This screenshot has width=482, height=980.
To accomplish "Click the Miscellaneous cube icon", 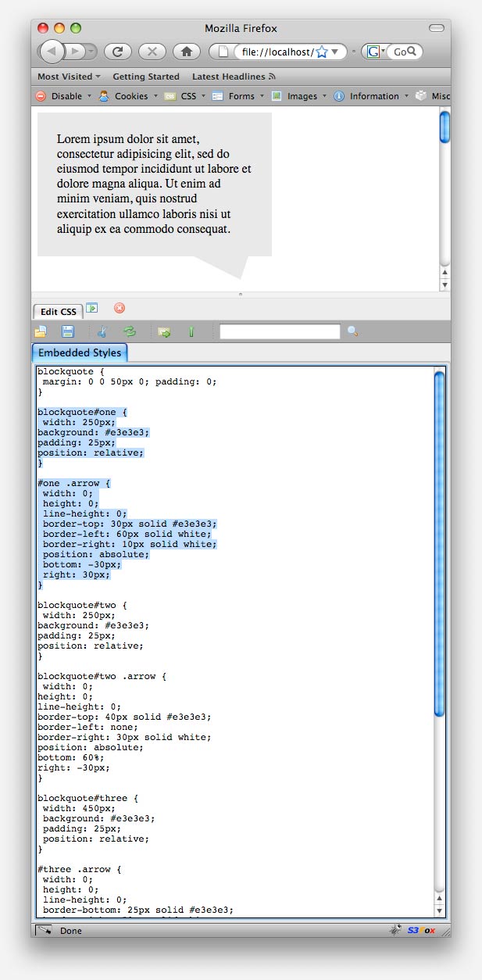I will (x=422, y=96).
